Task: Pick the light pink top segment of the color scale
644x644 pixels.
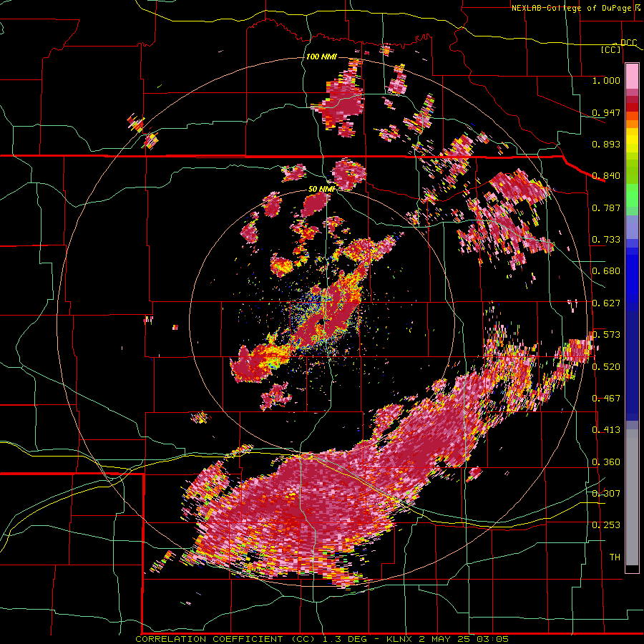Action: pos(632,76)
